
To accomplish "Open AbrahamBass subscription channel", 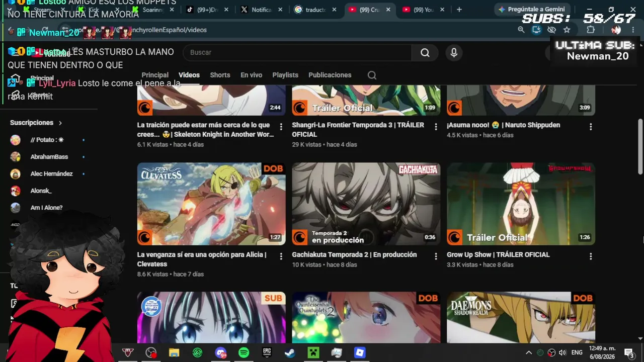I will (x=49, y=157).
